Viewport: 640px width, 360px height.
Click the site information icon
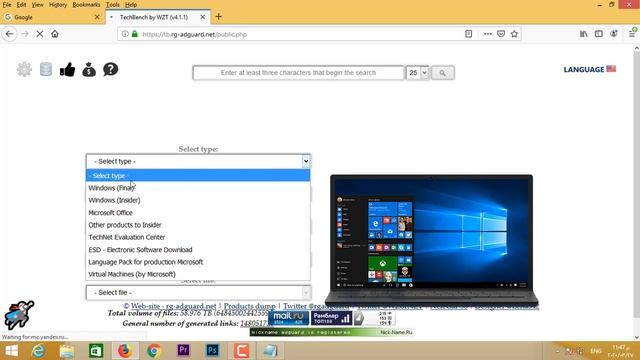(125, 34)
